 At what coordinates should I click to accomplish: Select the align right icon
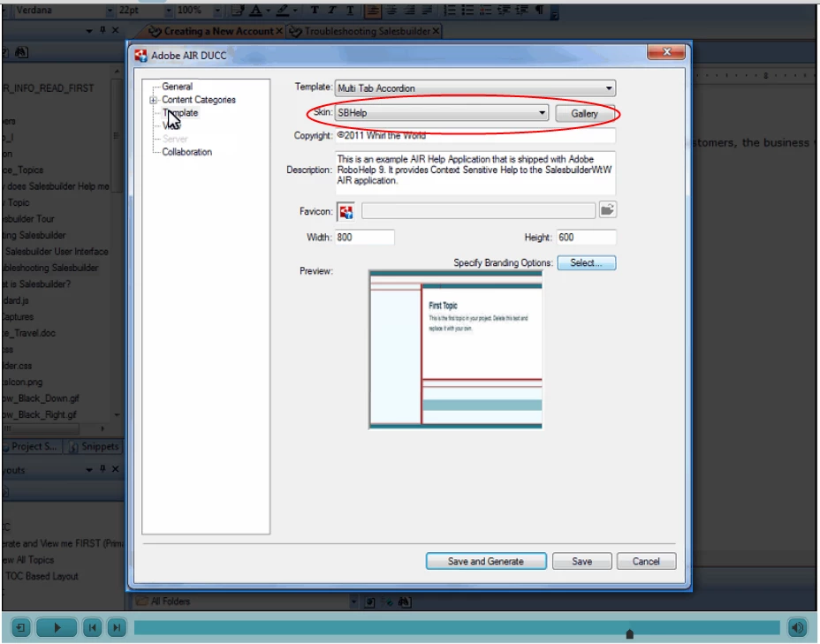point(409,11)
